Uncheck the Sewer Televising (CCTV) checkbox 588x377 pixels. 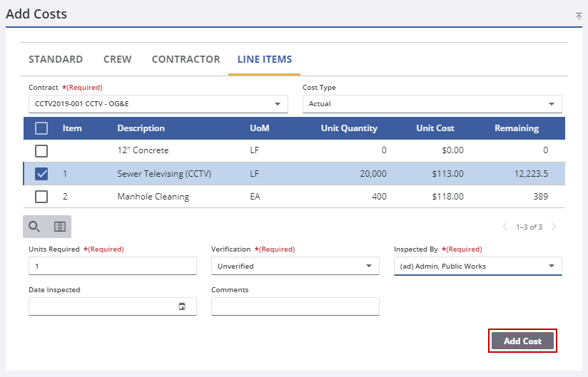41,173
